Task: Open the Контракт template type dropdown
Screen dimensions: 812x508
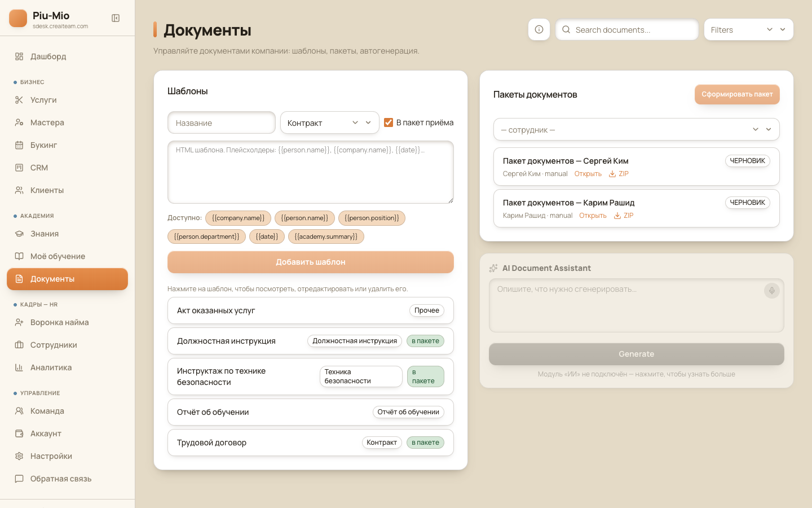Action: 330,122
